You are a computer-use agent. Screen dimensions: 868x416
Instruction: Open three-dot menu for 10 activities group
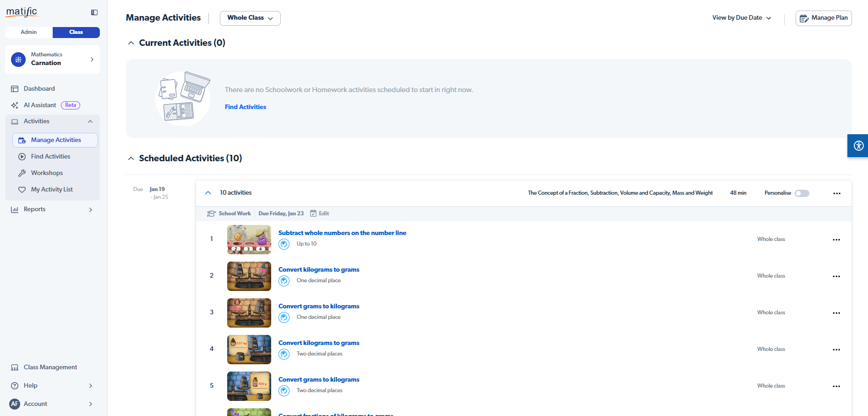coord(836,193)
